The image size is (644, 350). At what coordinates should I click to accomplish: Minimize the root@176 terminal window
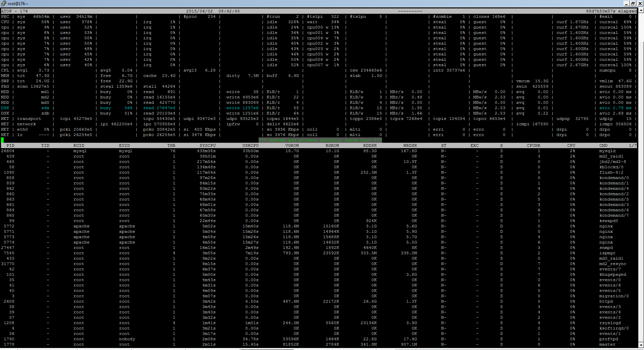[x=626, y=3]
